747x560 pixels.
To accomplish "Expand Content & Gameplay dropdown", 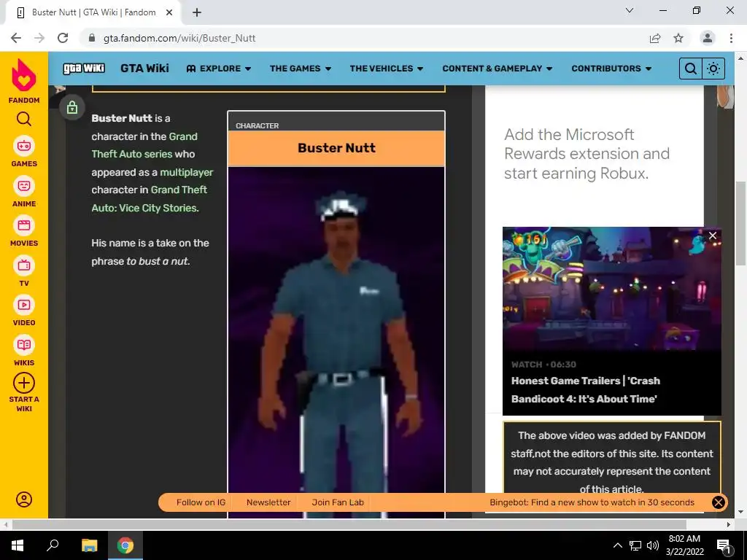I will pyautogui.click(x=498, y=69).
